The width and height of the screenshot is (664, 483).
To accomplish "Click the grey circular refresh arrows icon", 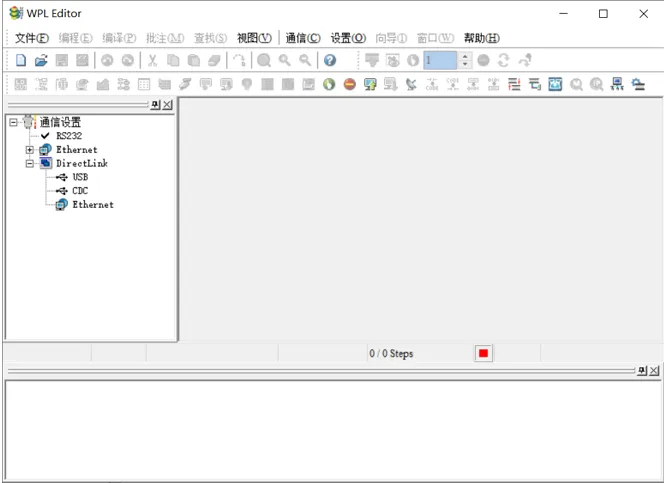I will click(x=504, y=61).
